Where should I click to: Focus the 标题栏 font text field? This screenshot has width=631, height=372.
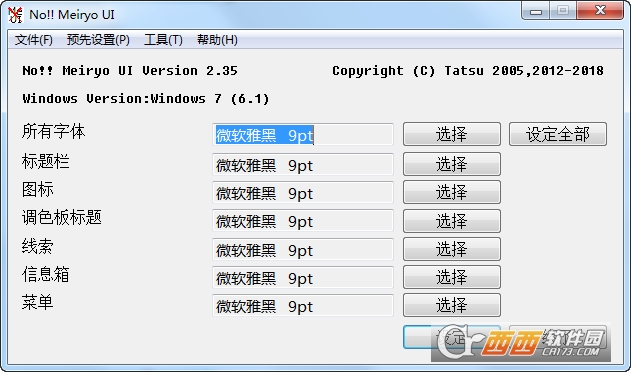pos(303,164)
